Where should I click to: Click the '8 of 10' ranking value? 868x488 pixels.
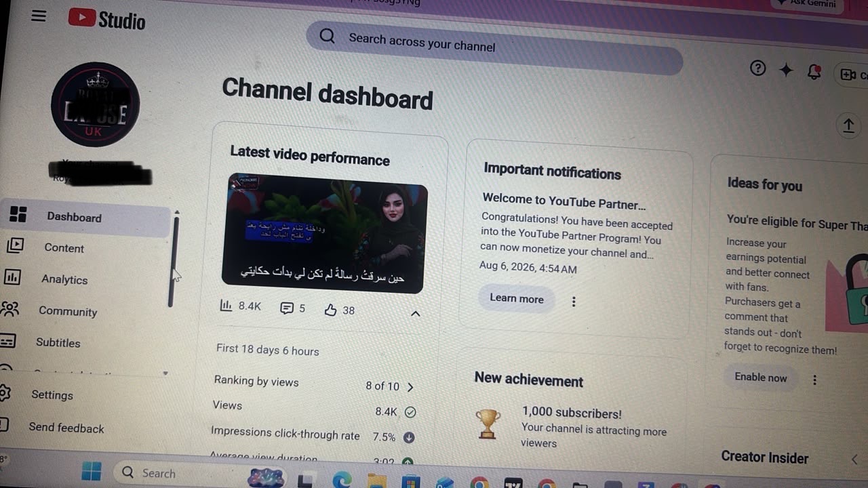(x=382, y=386)
